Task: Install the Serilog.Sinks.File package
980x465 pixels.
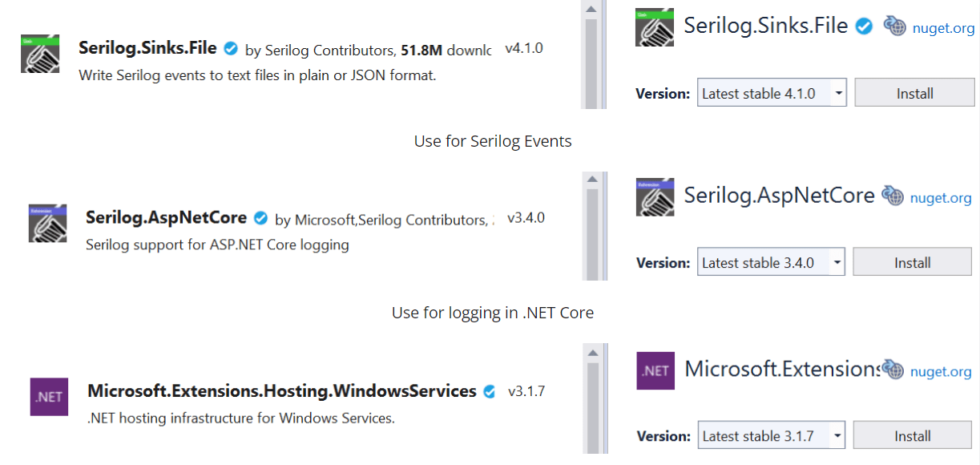Action: 914,93
